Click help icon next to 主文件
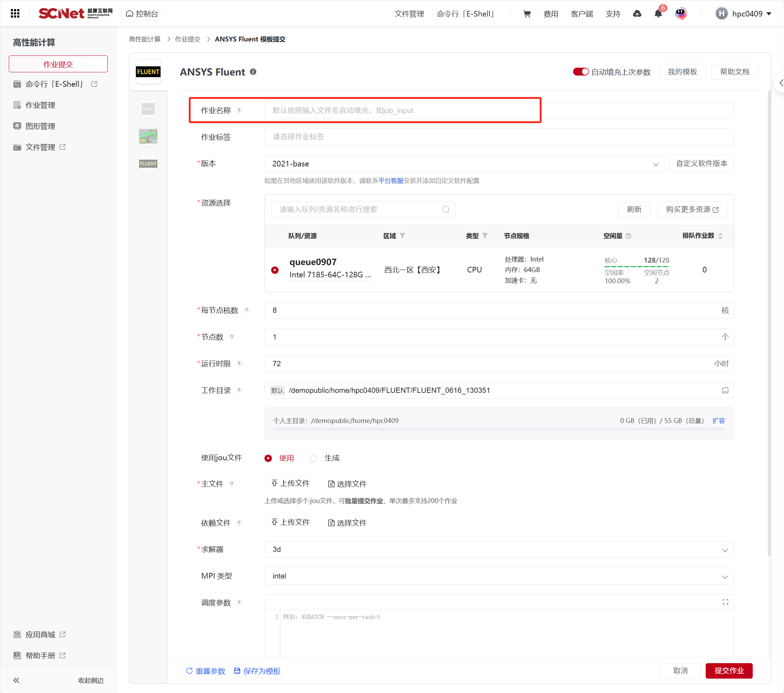The image size is (784, 693). point(232,484)
